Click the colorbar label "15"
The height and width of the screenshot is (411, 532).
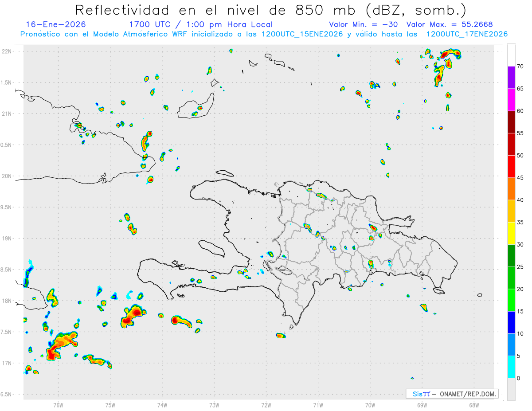coord(520,311)
